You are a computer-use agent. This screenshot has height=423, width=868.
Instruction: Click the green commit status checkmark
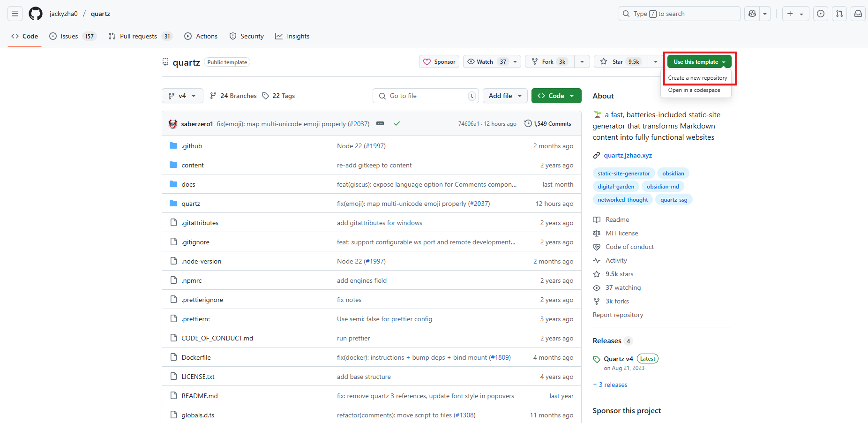[397, 124]
